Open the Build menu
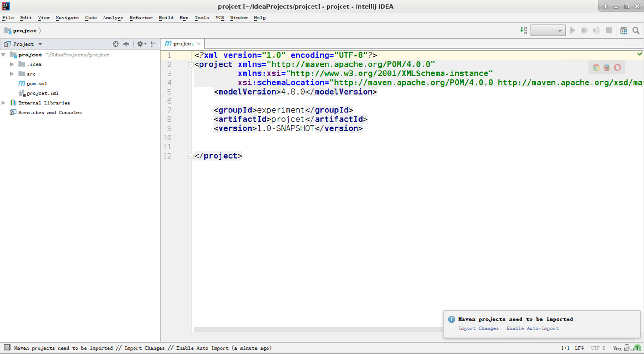This screenshot has width=644, height=354. pos(166,18)
